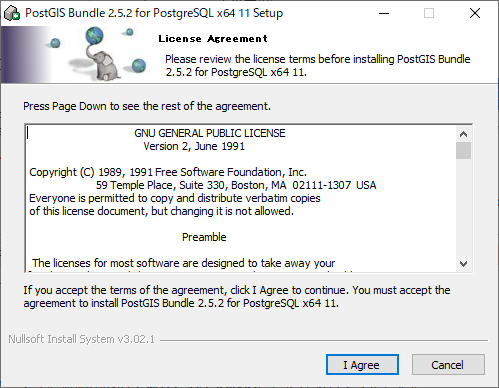This screenshot has width=499, height=388.
Task: Click the installer box icon in title bar
Action: coord(12,13)
